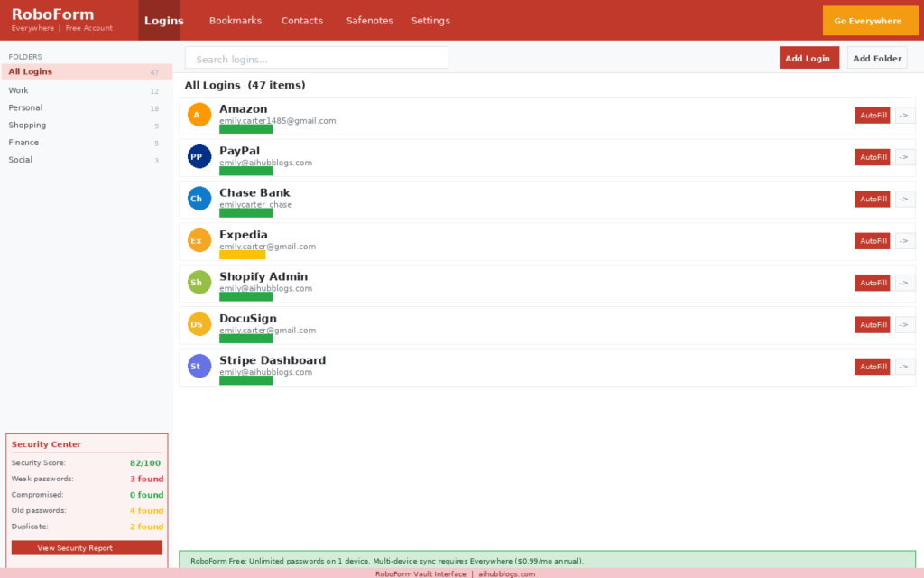AutoFill the Stripe Dashboard login
The image size is (924, 578).
873,367
